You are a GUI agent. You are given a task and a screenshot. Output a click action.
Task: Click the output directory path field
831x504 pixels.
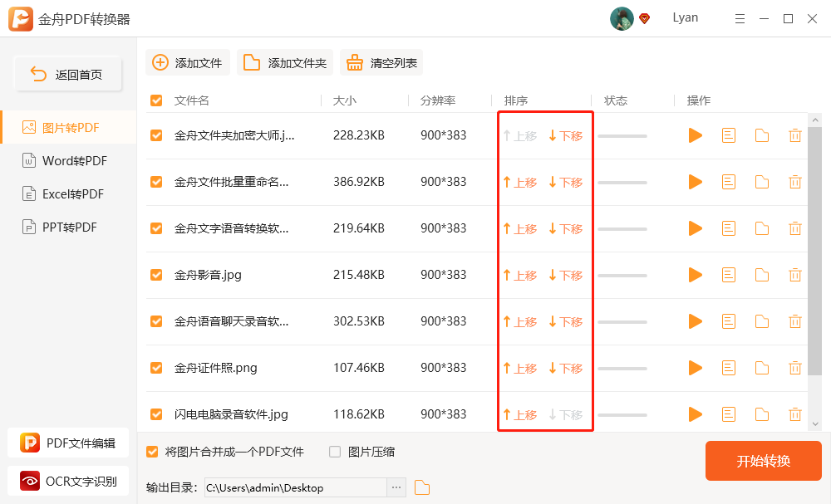296,487
